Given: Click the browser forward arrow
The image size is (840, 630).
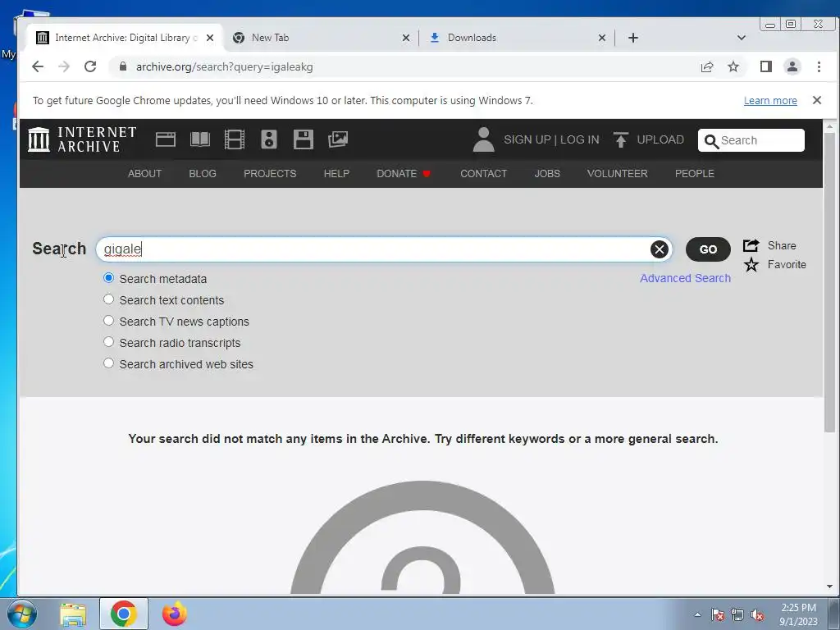Looking at the screenshot, I should pyautogui.click(x=64, y=66).
